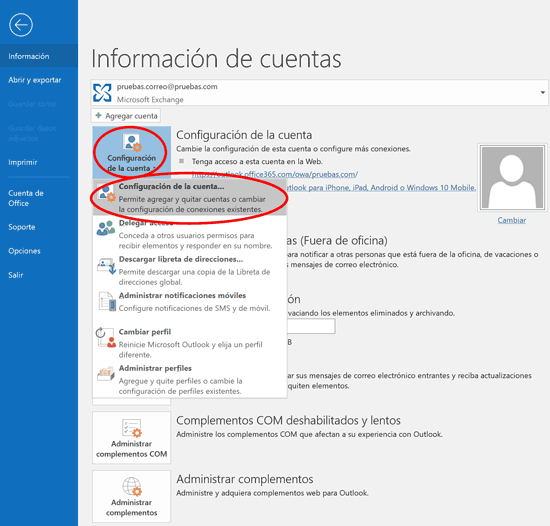
Task: Click the mailbox size progress bar
Action: [311, 326]
